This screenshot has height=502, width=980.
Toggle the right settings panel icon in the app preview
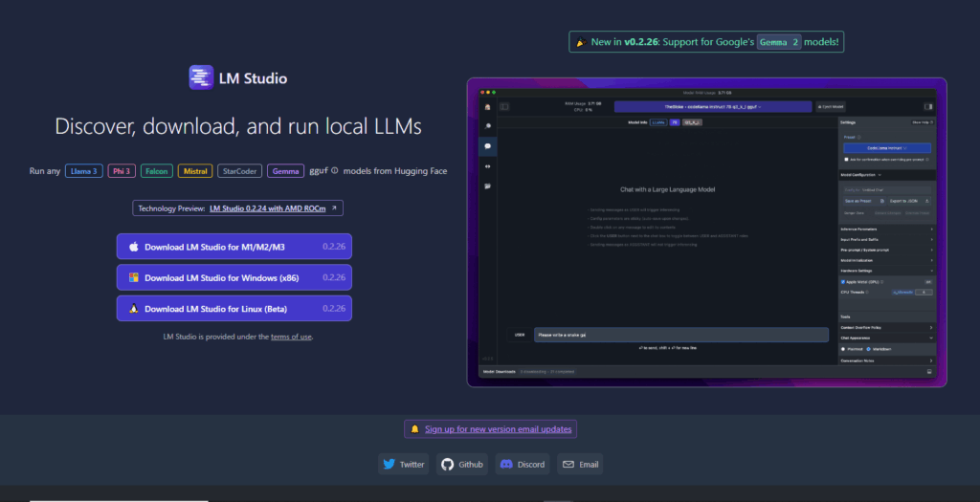(x=928, y=107)
